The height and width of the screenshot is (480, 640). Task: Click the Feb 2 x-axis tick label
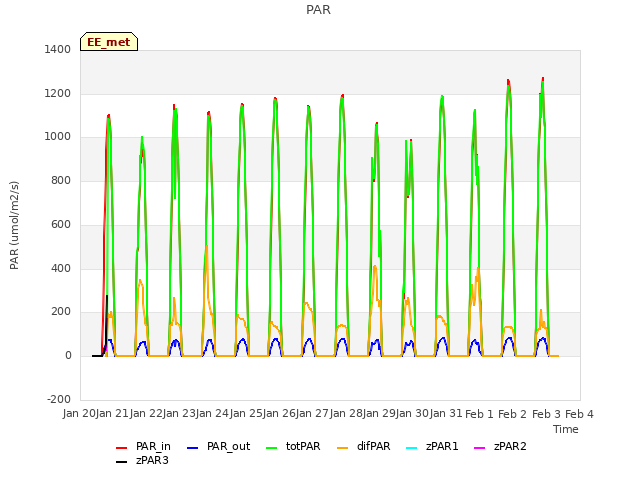coord(513,414)
